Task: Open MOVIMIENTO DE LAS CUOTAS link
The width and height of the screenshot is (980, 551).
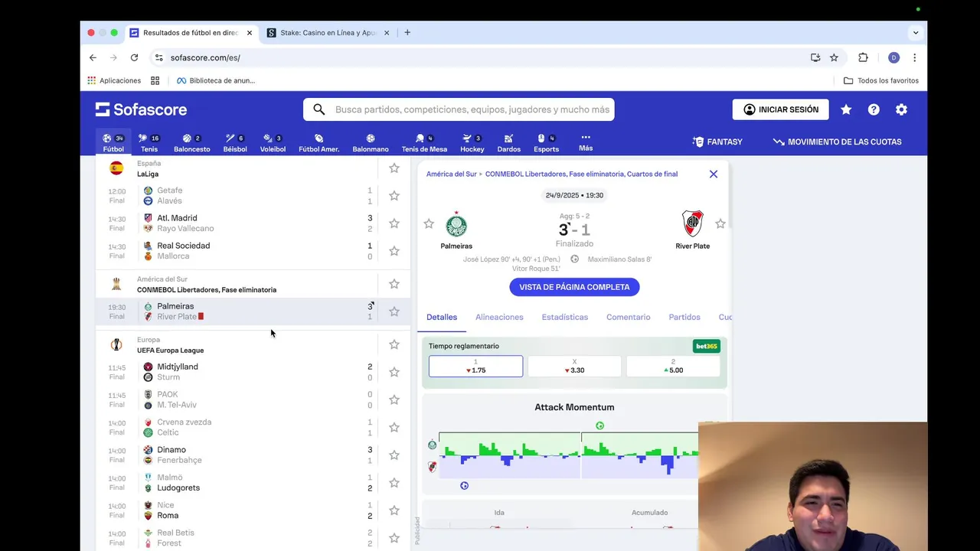Action: (x=837, y=142)
